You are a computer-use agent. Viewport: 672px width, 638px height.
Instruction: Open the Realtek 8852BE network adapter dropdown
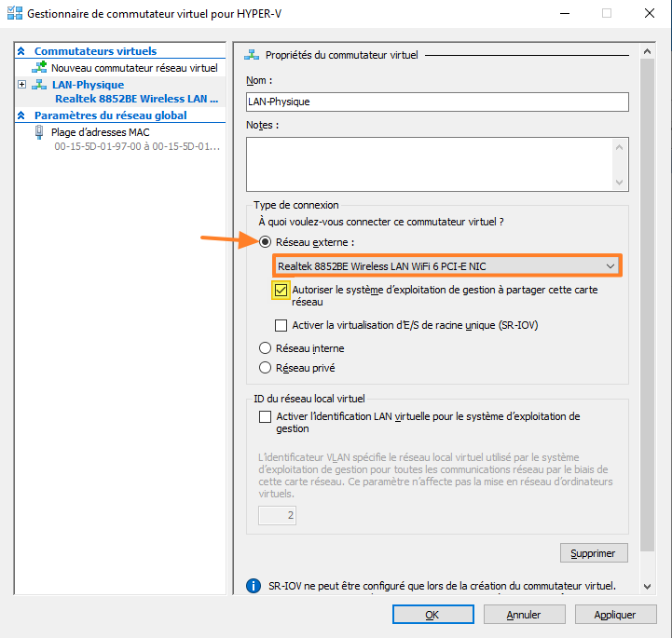pyautogui.click(x=446, y=266)
